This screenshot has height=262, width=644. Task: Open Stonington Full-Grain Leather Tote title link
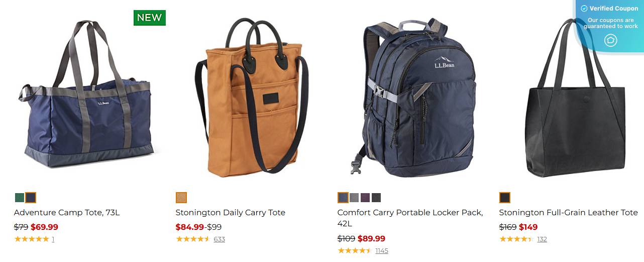click(x=569, y=213)
